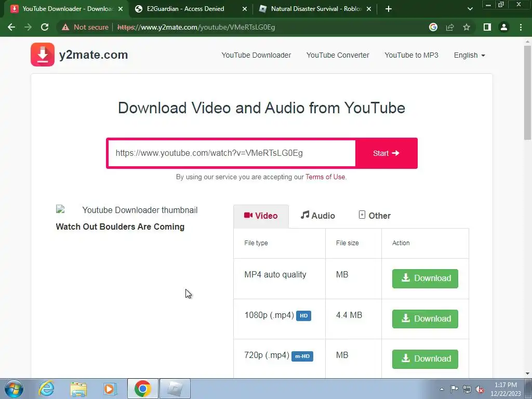532x399 pixels.
Task: Open YouTube Converter nav link
Action: 338,55
